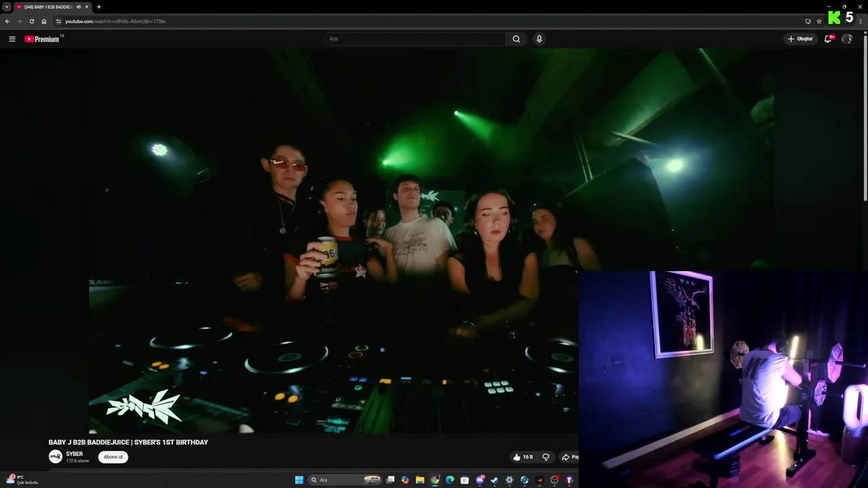
Task: Click the video title BABY J B2B BADDIEJUICE
Action: point(128,442)
